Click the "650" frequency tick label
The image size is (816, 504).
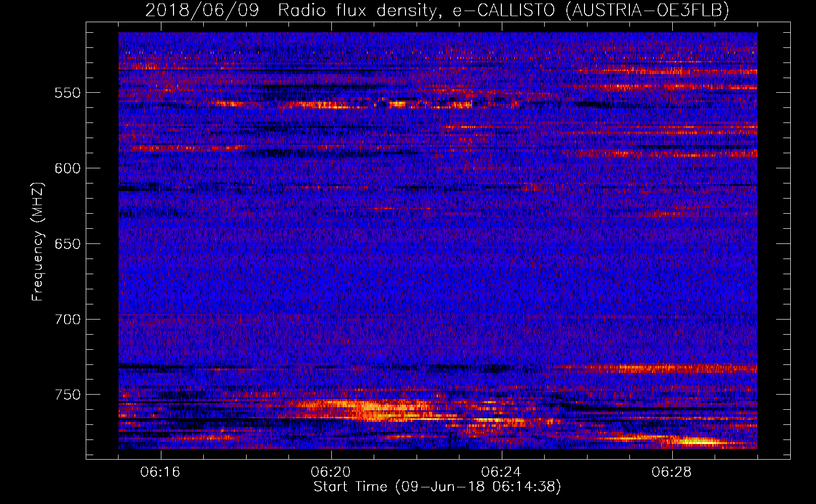click(x=67, y=244)
